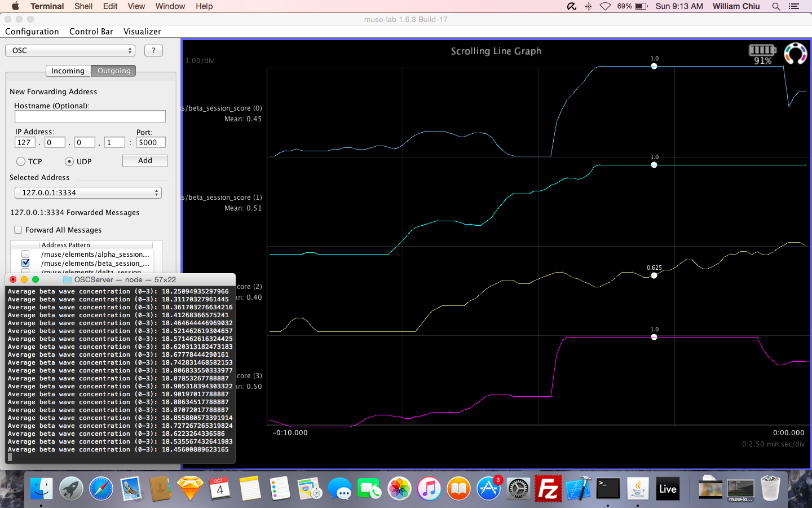Screen dimensions: 812x508
Task: Click the '/beta_session_score (0)' graph label
Action: click(x=222, y=108)
